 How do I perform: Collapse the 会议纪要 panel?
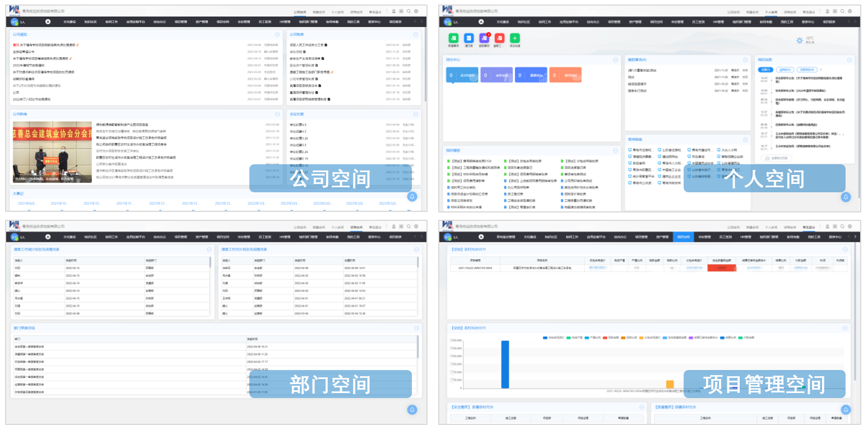415,114
